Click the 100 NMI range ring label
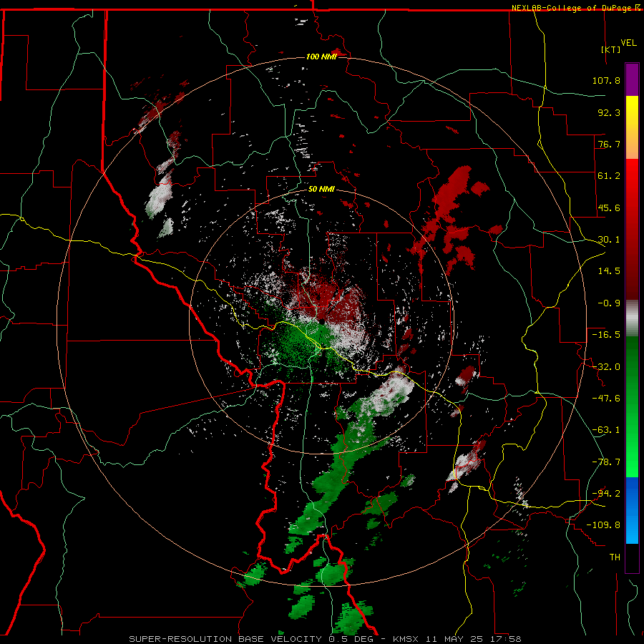 click(321, 57)
